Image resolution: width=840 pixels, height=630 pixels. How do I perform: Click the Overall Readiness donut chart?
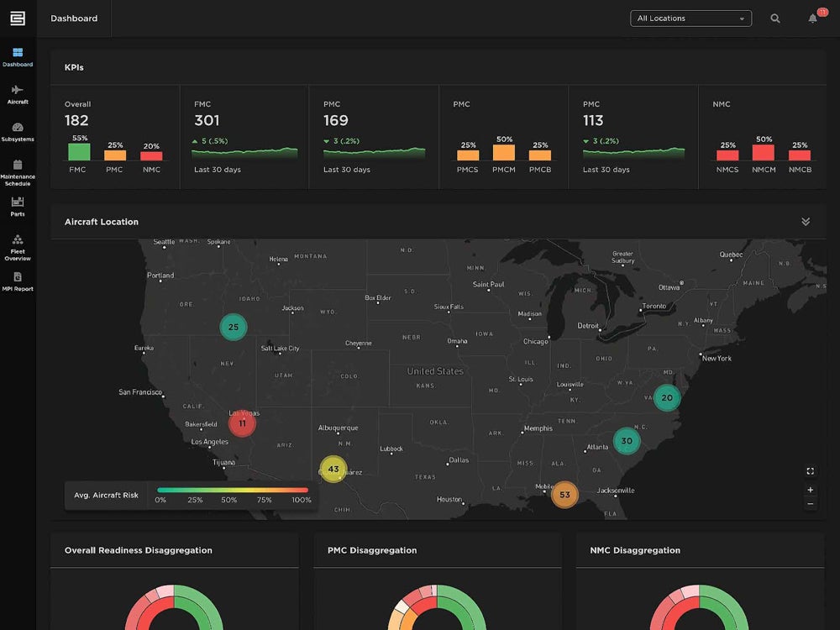tap(174, 607)
